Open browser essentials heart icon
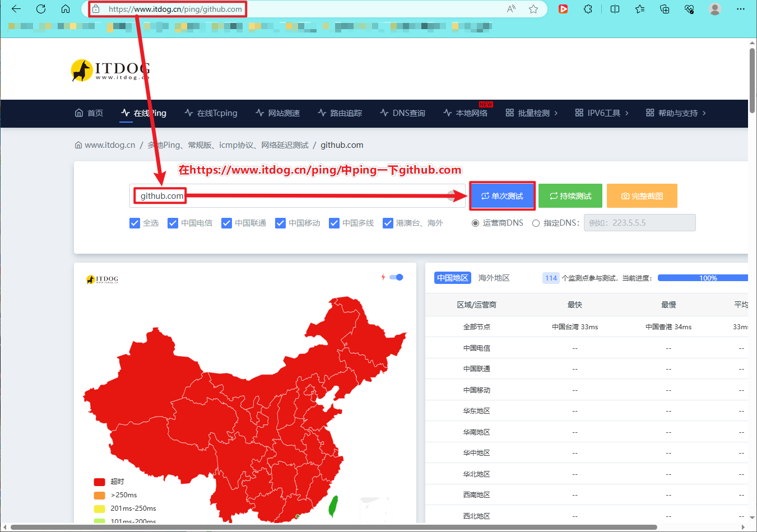757x532 pixels. pos(689,9)
